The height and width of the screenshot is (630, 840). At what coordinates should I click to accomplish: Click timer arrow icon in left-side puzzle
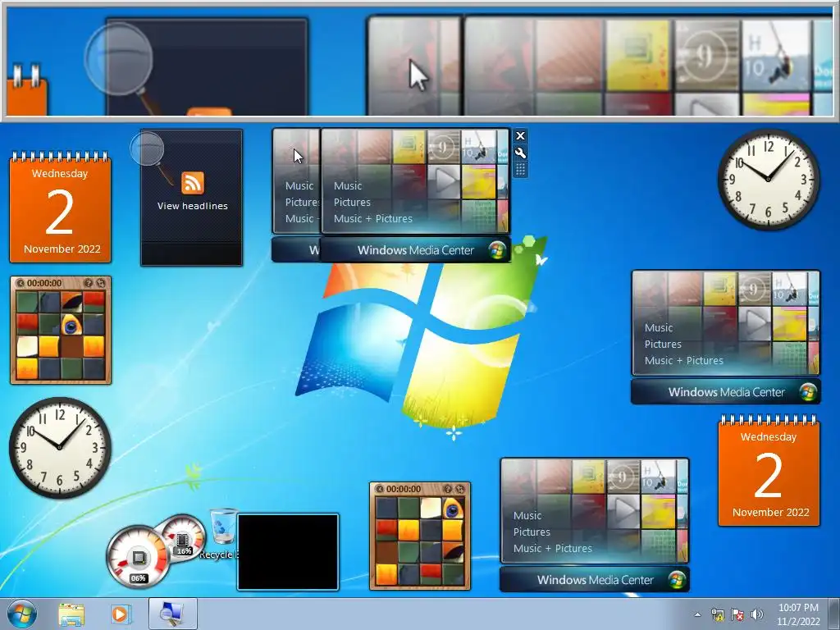tap(21, 283)
